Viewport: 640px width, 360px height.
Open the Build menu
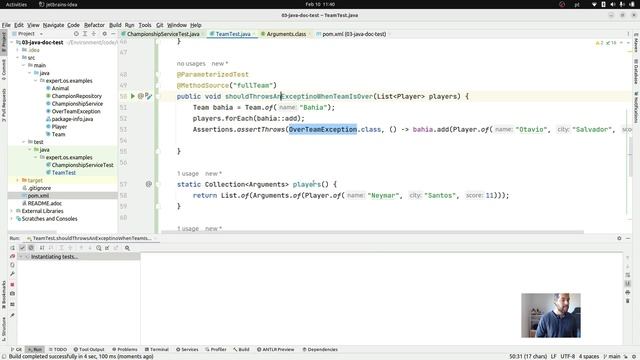(115, 25)
